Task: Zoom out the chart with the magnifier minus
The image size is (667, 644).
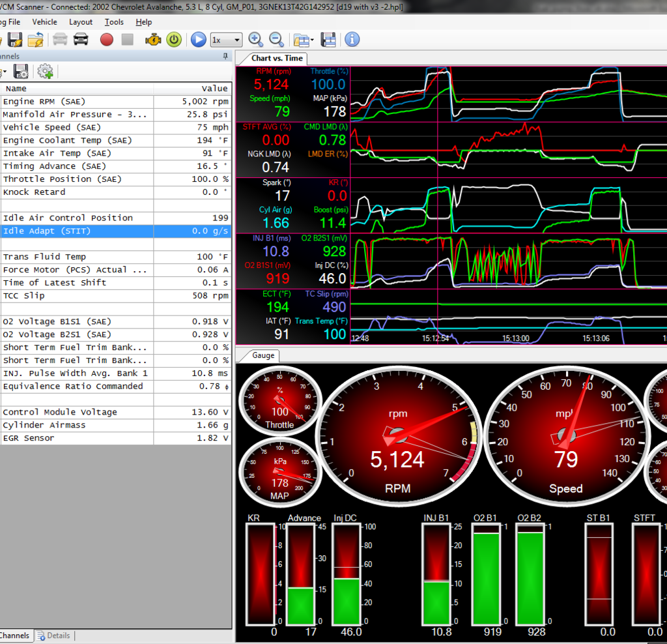Action: pyautogui.click(x=276, y=40)
